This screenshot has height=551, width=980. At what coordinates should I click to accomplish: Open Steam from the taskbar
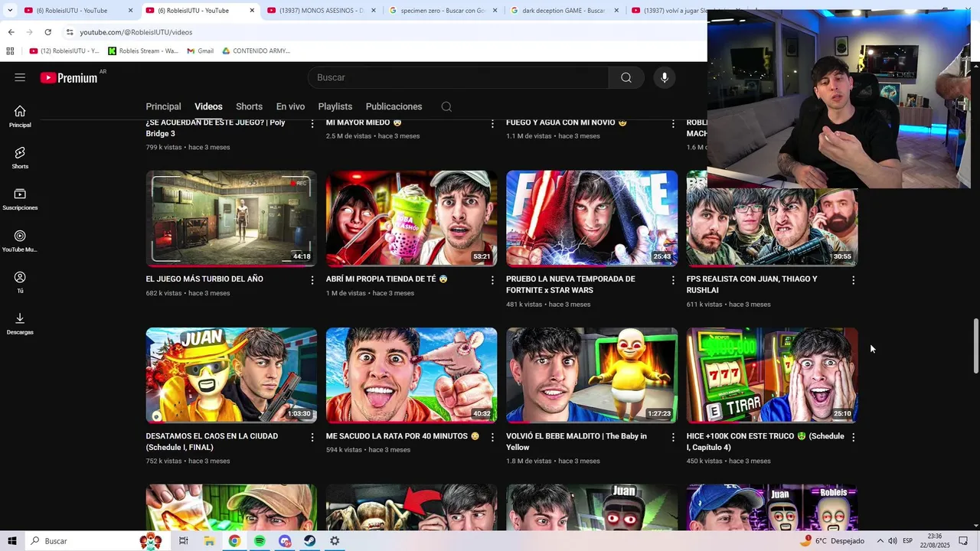[309, 541]
